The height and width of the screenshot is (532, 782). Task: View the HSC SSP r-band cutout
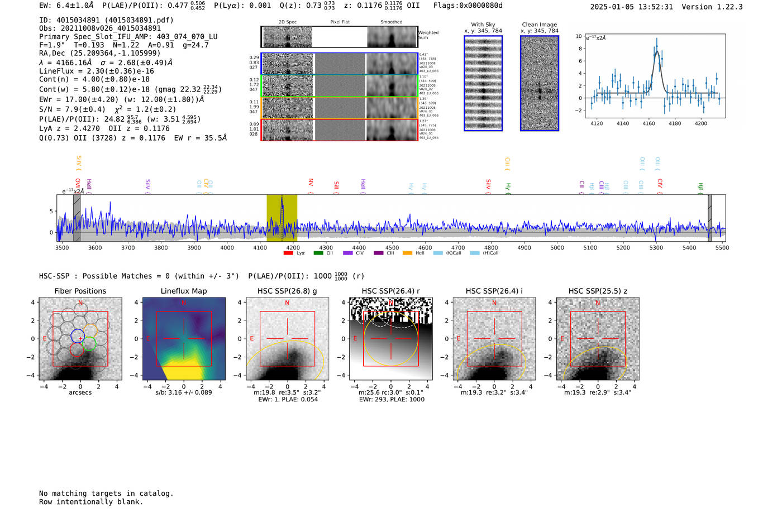[x=390, y=339]
